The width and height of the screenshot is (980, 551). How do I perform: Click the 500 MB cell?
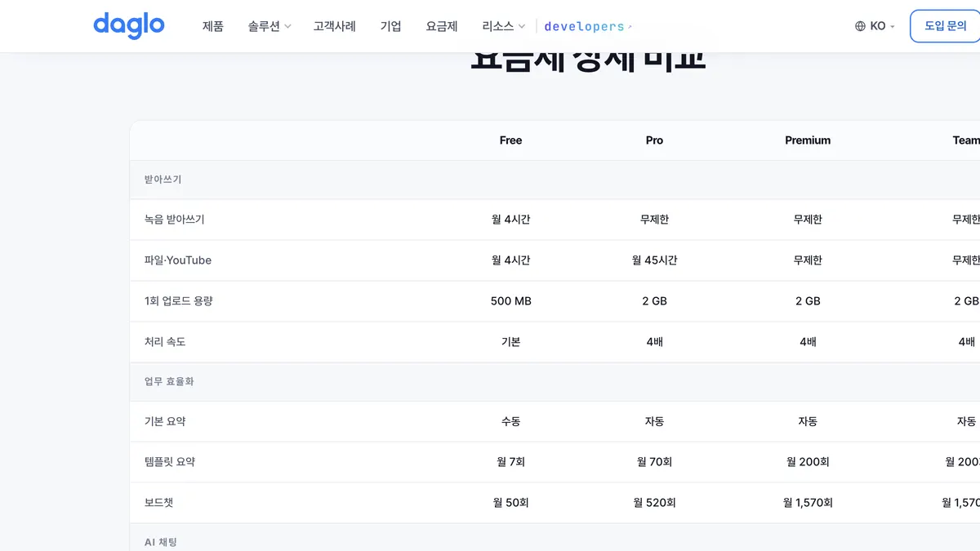(x=511, y=301)
